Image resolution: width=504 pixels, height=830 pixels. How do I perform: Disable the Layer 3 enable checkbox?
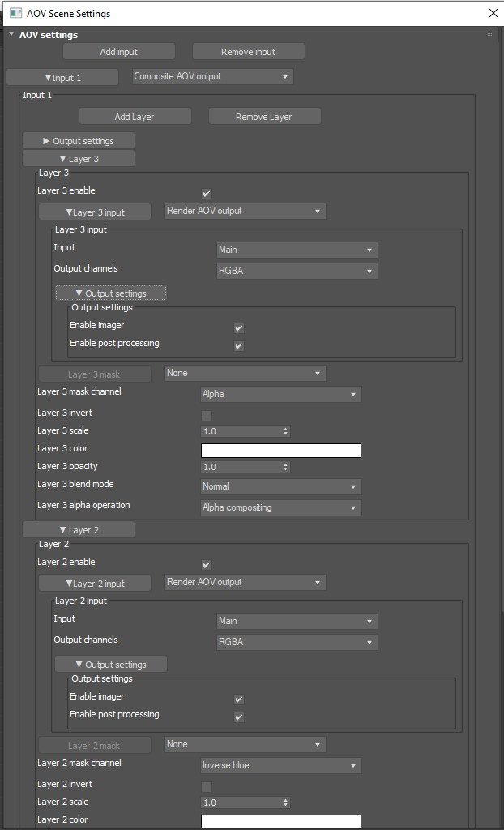pyautogui.click(x=207, y=194)
